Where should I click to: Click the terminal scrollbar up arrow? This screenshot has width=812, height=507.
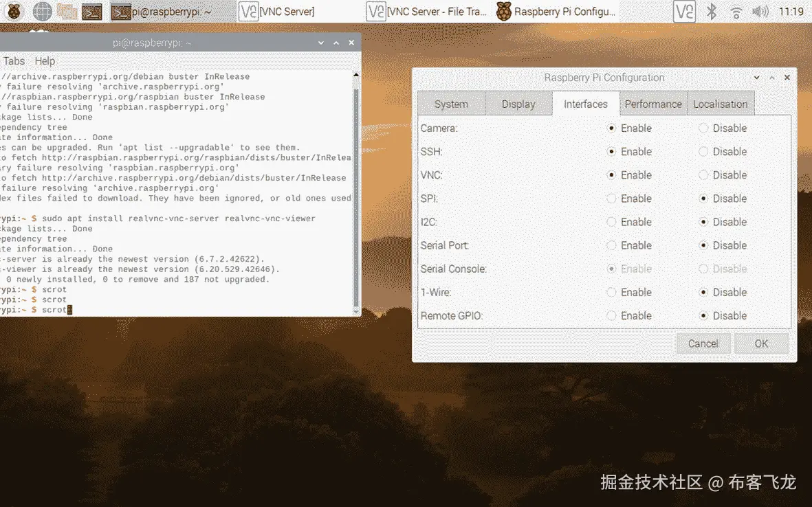pyautogui.click(x=355, y=75)
